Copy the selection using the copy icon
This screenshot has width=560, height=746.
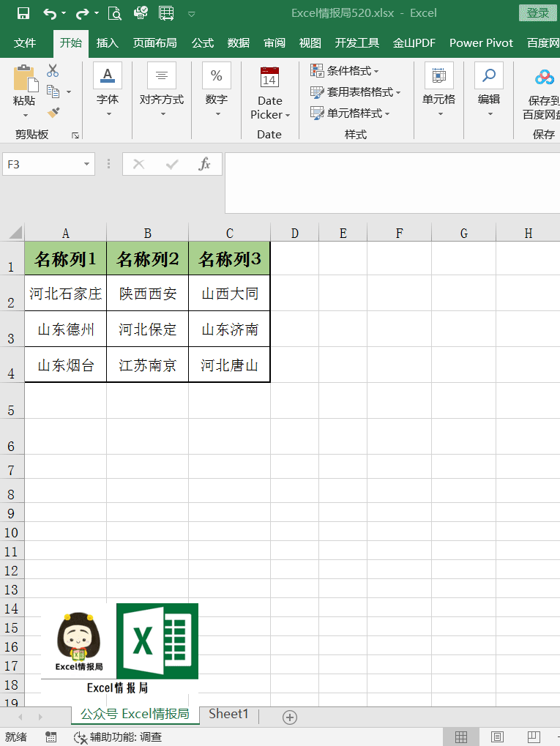[53, 92]
